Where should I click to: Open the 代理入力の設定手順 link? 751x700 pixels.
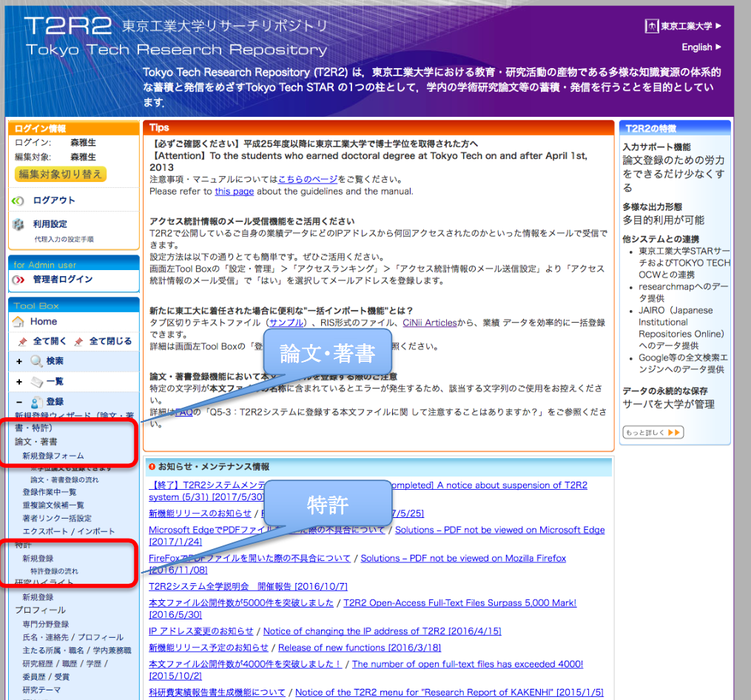coord(64,239)
